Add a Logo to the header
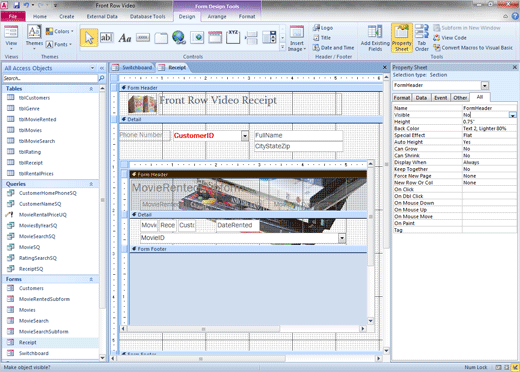 click(323, 28)
